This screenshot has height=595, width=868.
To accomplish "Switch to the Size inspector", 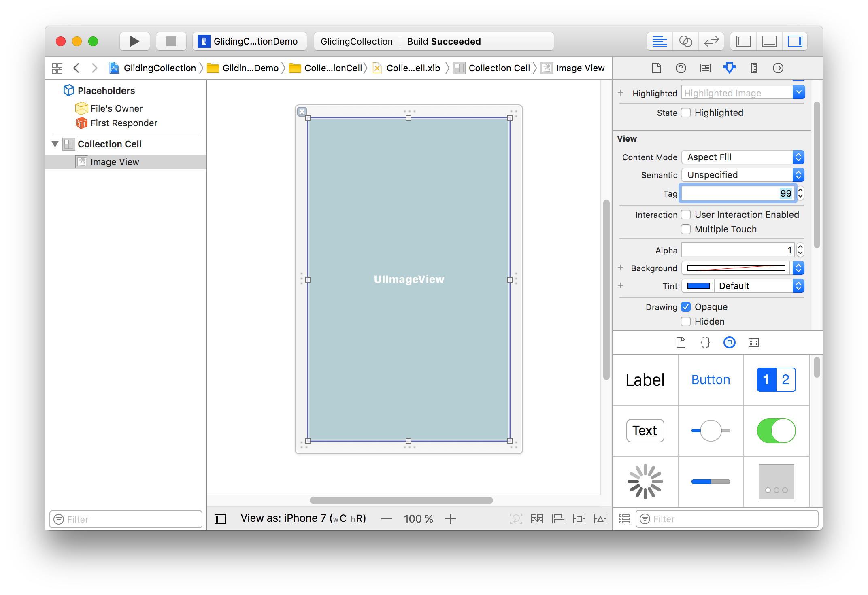I will coord(753,68).
